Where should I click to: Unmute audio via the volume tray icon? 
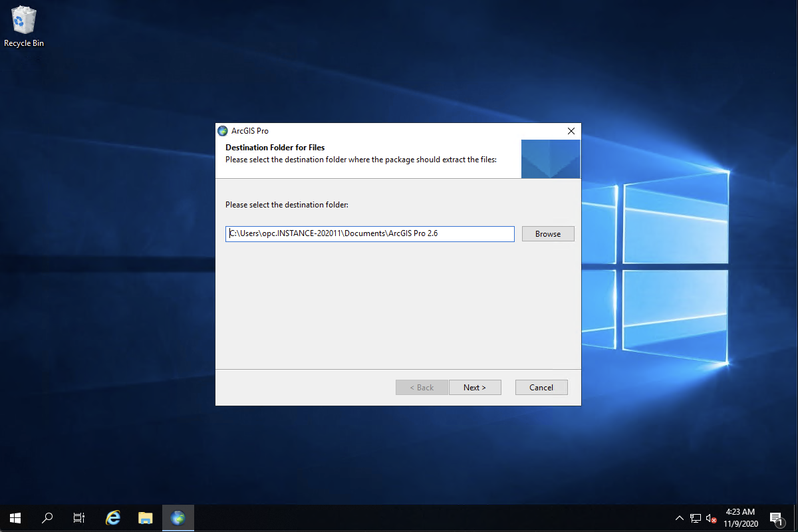[x=711, y=517]
